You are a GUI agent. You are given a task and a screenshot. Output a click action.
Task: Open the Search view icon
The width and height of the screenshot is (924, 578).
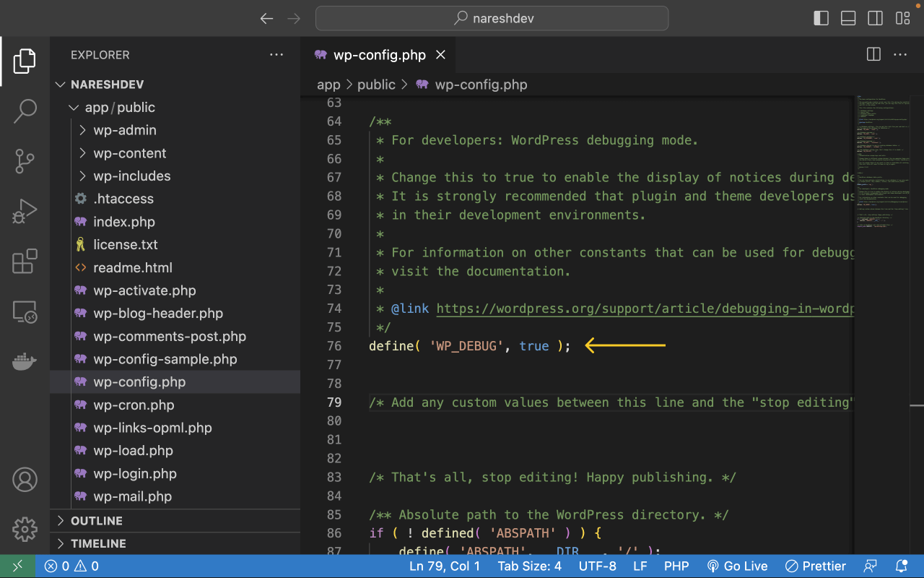[x=25, y=111]
